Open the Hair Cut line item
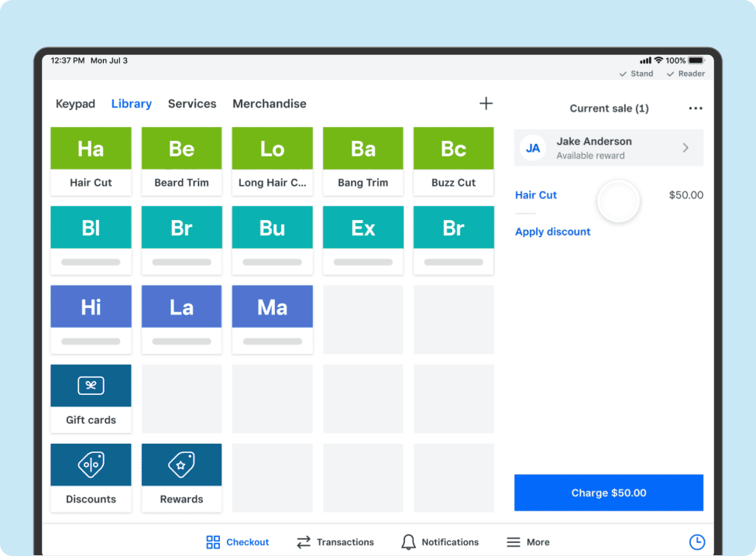Screen dimensions: 756x556 pos(535,195)
